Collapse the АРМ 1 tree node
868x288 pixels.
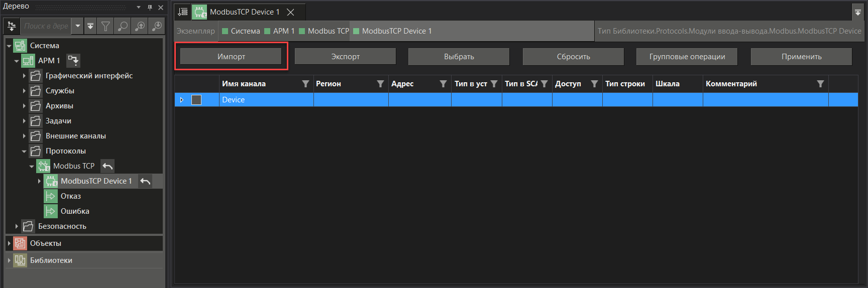click(17, 61)
